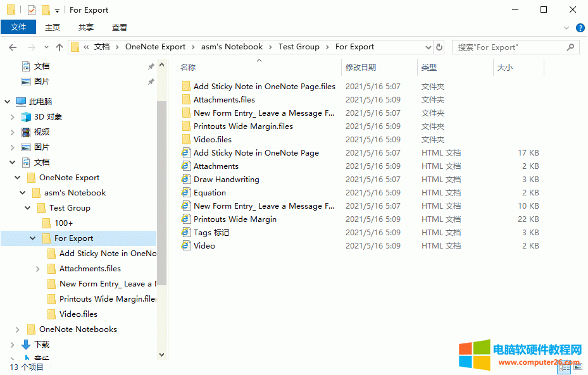Click OneNote Export in the address bar path
The width and height of the screenshot is (588, 375).
[x=155, y=47]
